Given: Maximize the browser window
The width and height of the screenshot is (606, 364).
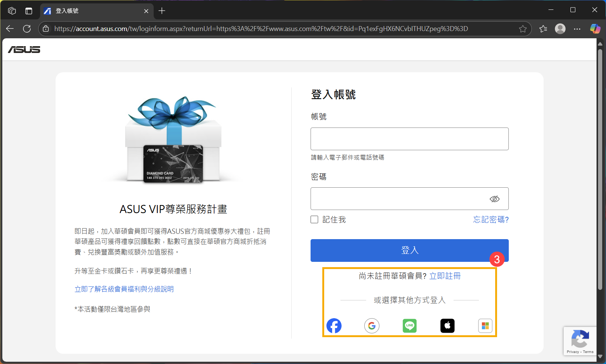Looking at the screenshot, I should [x=573, y=10].
